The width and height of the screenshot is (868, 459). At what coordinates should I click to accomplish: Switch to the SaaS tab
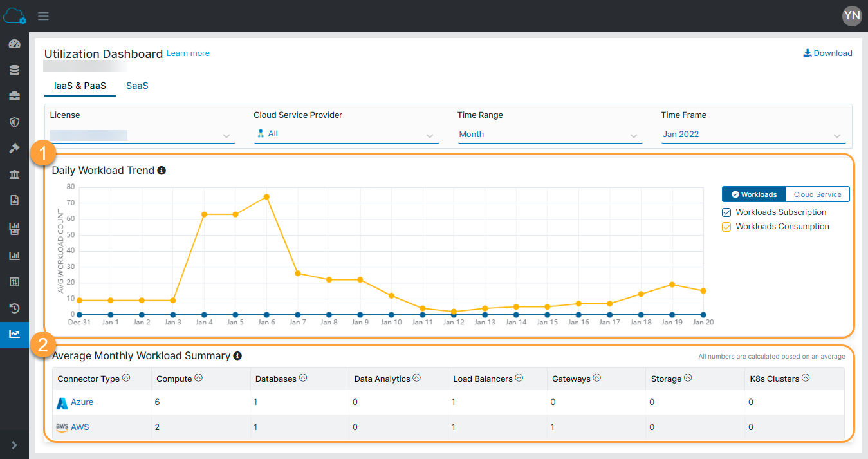(137, 85)
